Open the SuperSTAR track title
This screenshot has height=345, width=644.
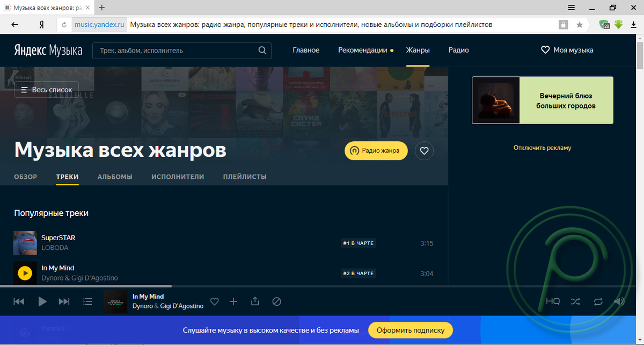coord(58,238)
